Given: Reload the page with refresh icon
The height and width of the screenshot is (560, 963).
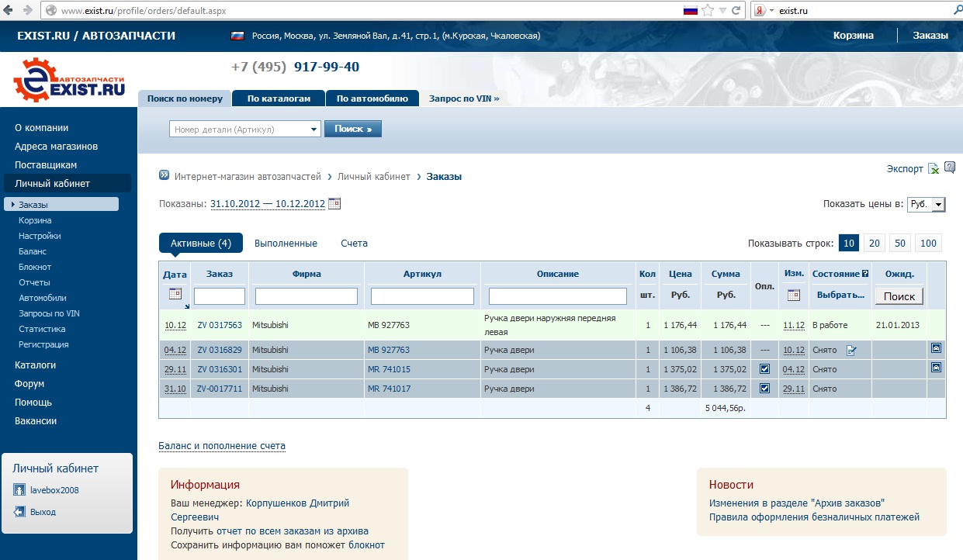Looking at the screenshot, I should [736, 10].
